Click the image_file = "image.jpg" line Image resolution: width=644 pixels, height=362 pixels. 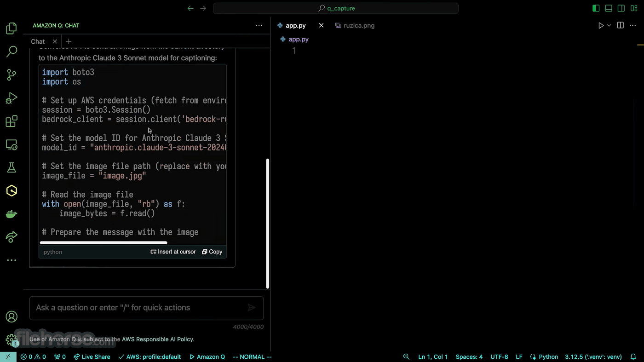point(94,176)
